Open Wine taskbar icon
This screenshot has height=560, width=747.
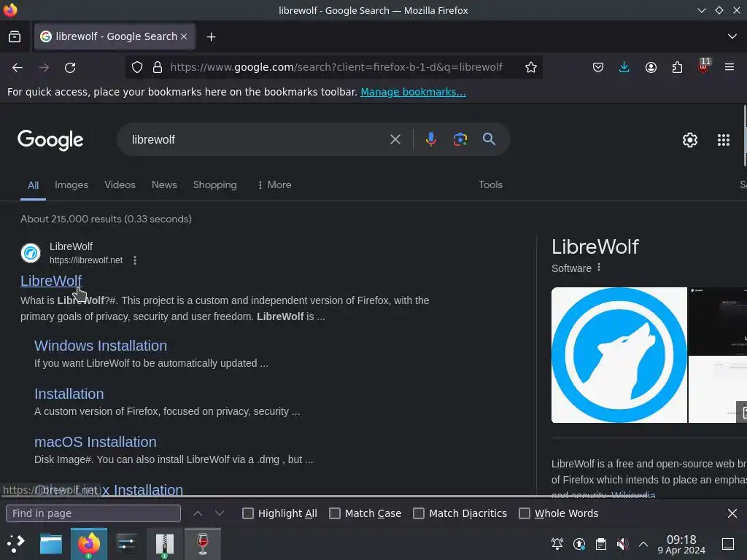click(203, 544)
